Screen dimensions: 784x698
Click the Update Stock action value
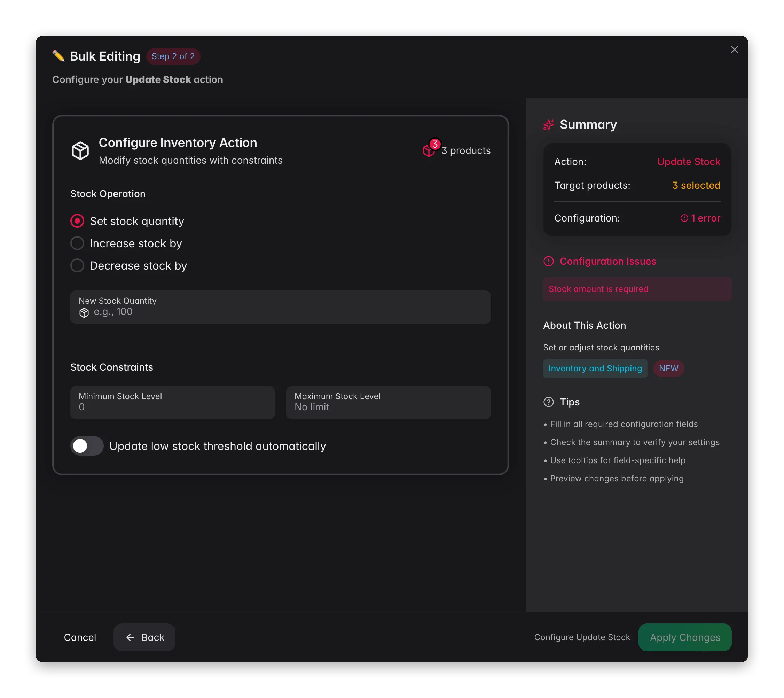(689, 162)
